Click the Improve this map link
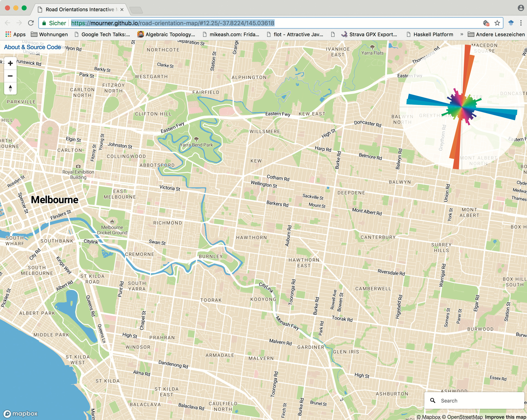This screenshot has height=420, width=527. (x=505, y=417)
